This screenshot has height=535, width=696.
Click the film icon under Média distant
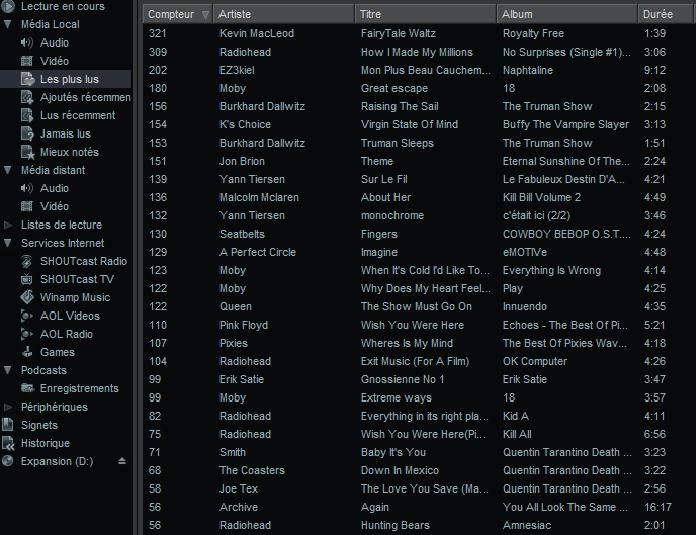[x=27, y=206]
